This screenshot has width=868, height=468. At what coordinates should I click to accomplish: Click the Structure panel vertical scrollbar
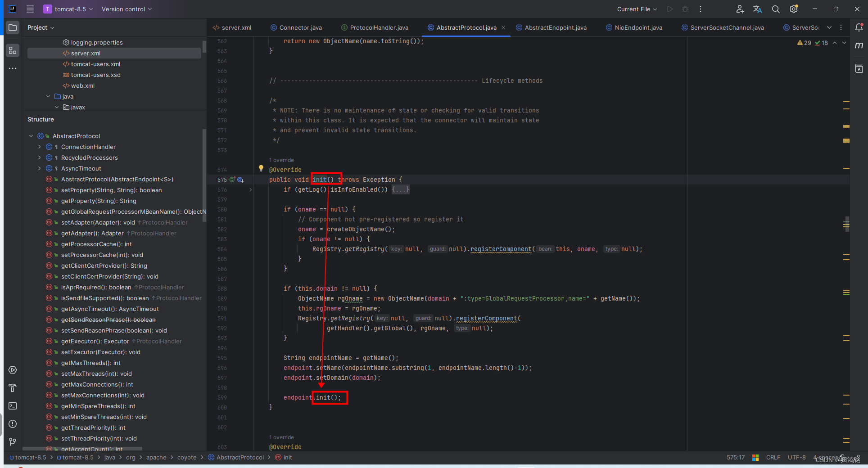coord(204,175)
